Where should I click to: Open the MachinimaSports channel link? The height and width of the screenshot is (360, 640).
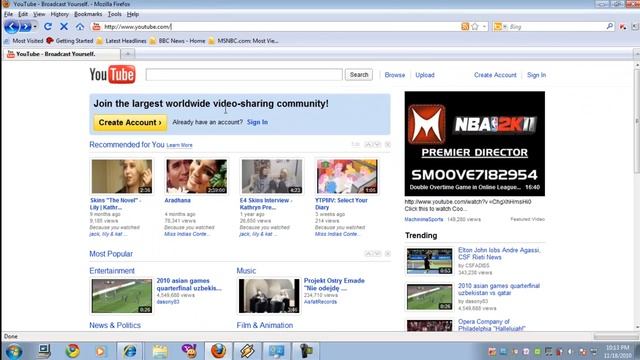coord(424,220)
